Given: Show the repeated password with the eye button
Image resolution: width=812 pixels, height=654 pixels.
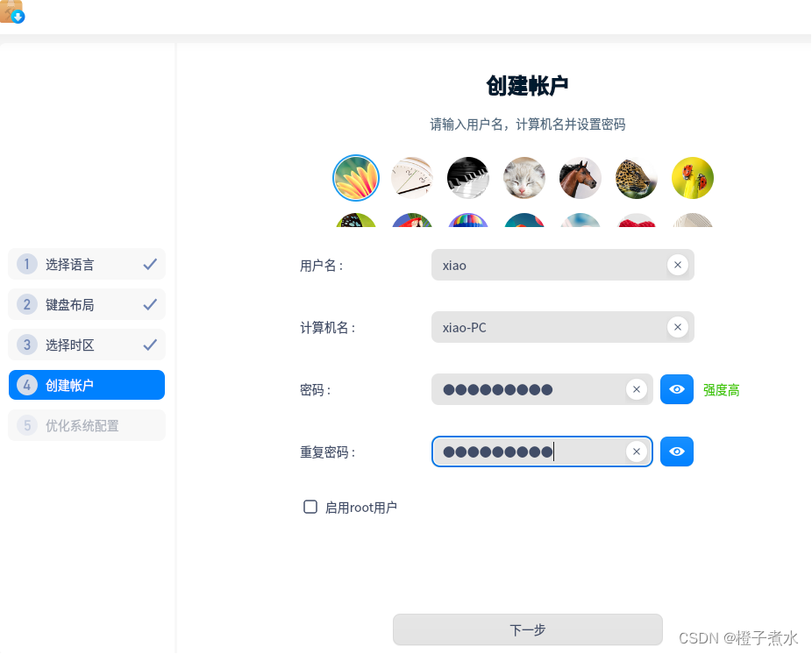Looking at the screenshot, I should click(677, 451).
